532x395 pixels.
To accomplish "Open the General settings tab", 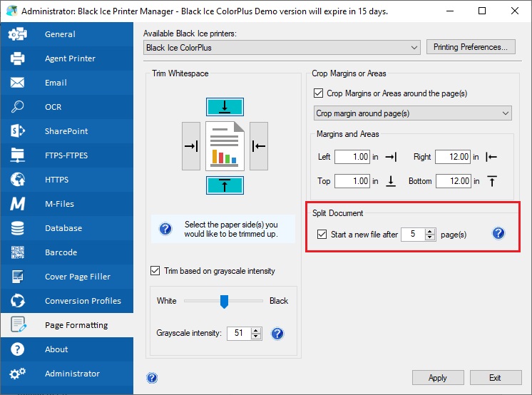I will click(67, 34).
